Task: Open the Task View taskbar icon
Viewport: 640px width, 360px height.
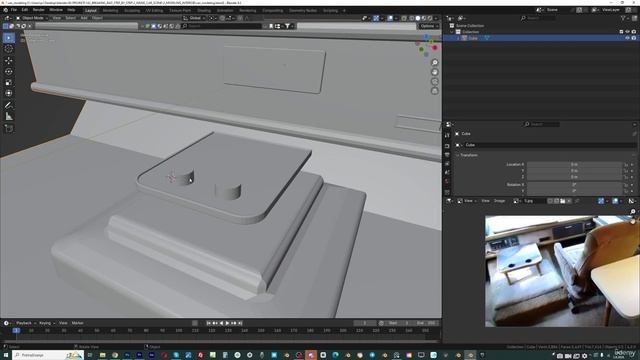Action: coord(90,355)
